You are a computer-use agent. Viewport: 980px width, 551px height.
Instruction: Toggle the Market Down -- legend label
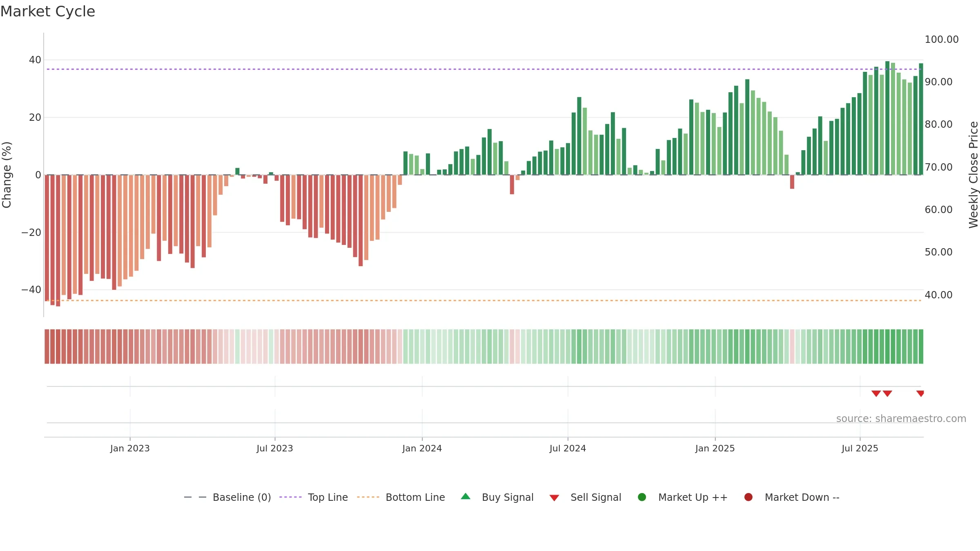point(802,497)
